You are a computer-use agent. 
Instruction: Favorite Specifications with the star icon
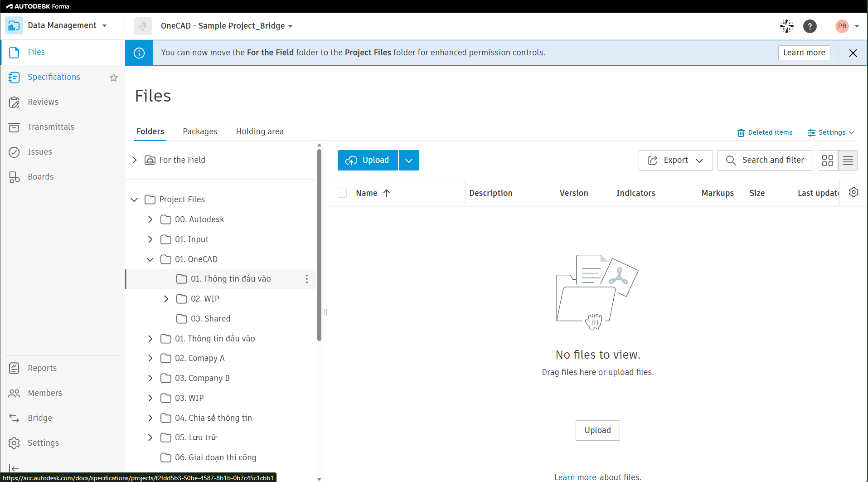(114, 78)
